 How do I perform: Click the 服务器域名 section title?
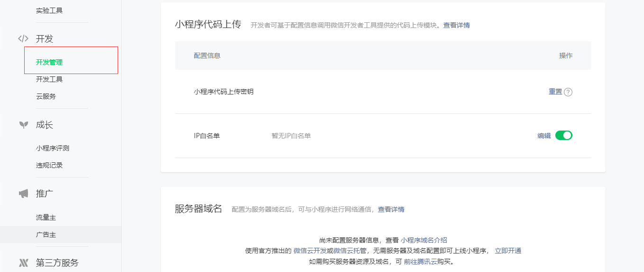(x=199, y=209)
